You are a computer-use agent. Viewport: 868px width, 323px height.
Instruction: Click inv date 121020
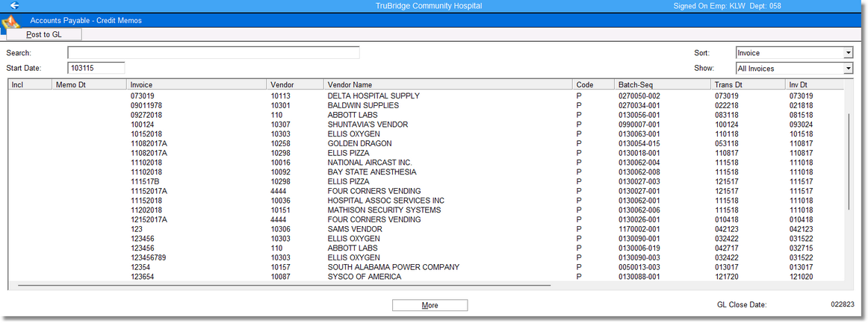[801, 277]
